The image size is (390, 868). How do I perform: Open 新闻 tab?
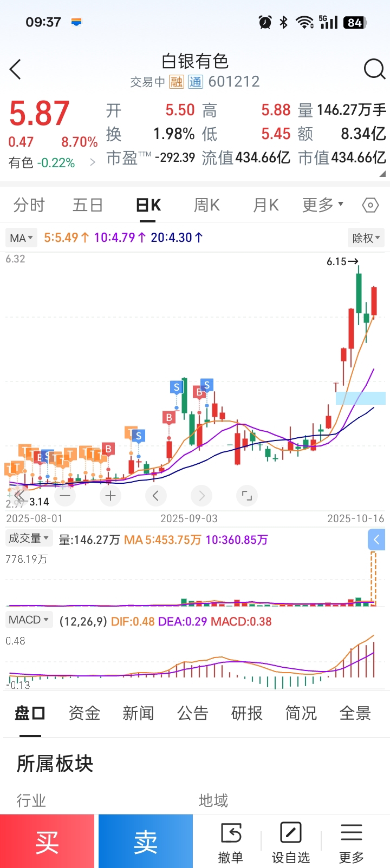pos(139,713)
